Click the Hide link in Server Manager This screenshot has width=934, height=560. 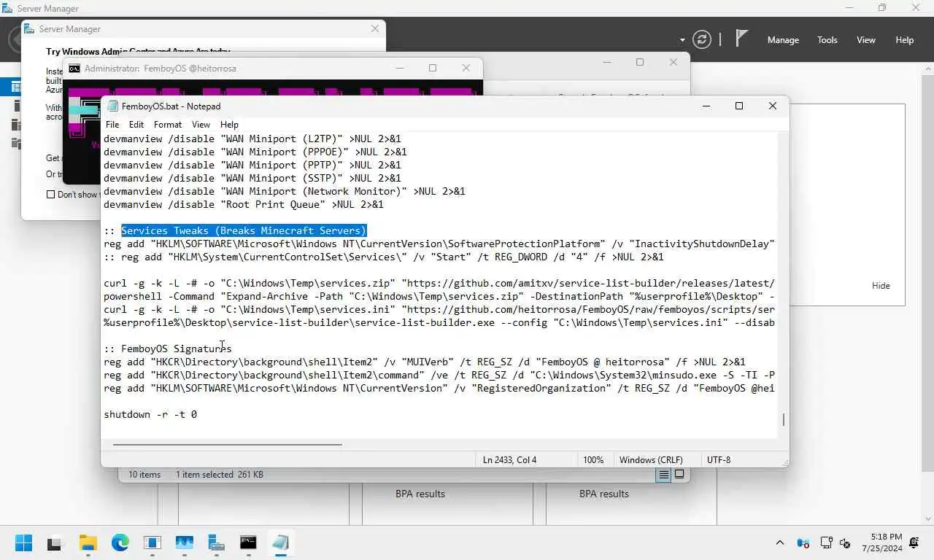click(881, 286)
